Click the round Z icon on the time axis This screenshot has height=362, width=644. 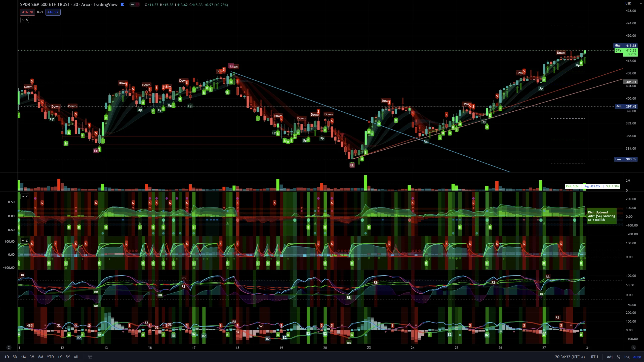pyautogui.click(x=9, y=348)
